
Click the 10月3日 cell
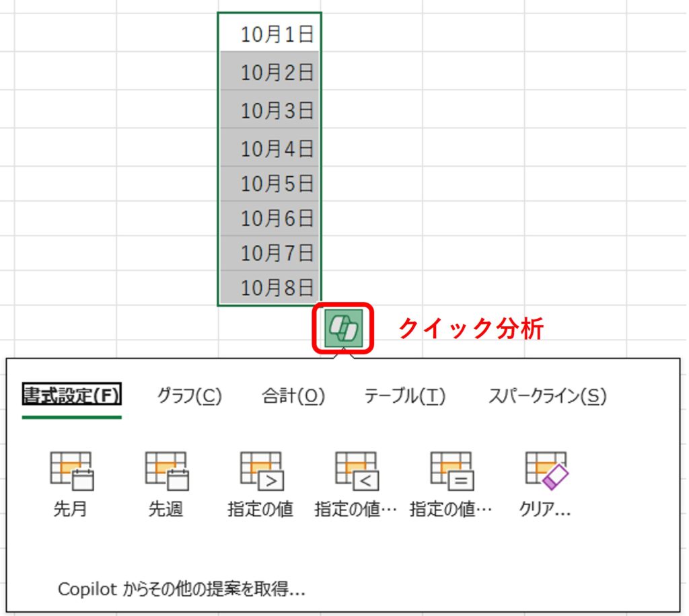pyautogui.click(x=270, y=109)
